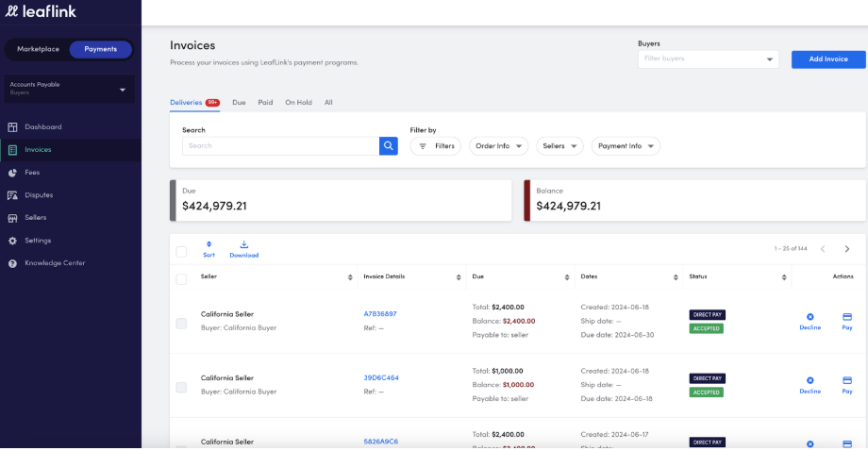Decline invoice 39D6C464
This screenshot has height=451, width=868.
tap(810, 385)
